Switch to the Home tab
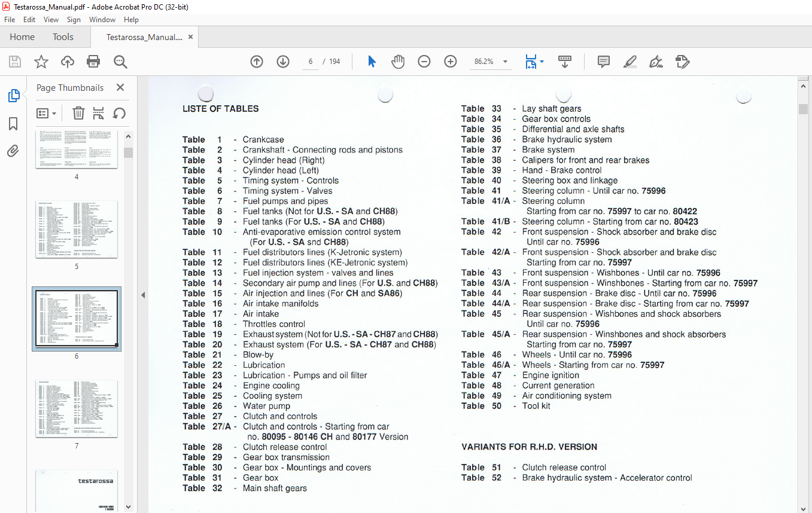The width and height of the screenshot is (812, 513). 22,37
